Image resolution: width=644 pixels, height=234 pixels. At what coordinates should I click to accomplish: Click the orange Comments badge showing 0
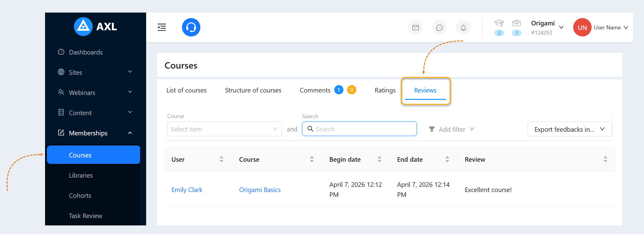352,90
